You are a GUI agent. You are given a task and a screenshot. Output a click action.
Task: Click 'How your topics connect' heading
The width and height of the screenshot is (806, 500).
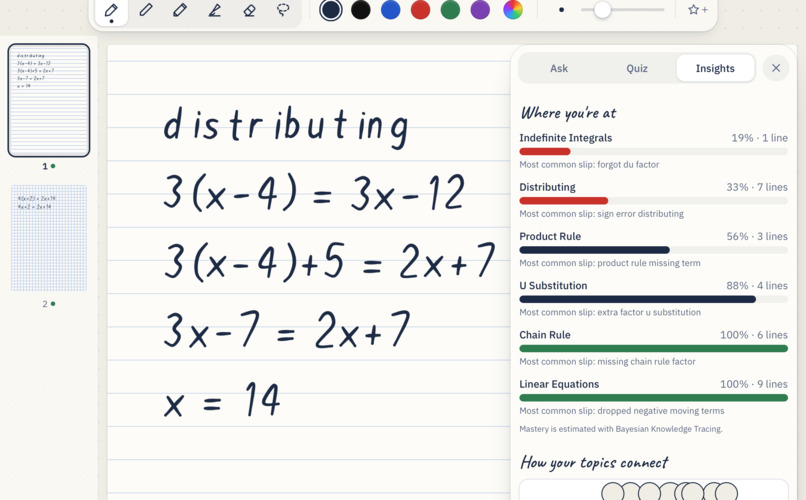pos(594,462)
